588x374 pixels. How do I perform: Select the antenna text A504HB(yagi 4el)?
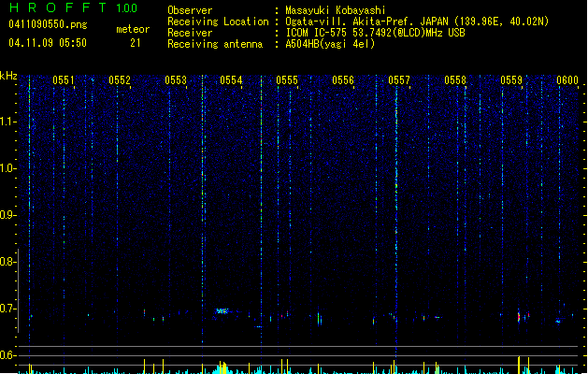pyautogui.click(x=330, y=44)
